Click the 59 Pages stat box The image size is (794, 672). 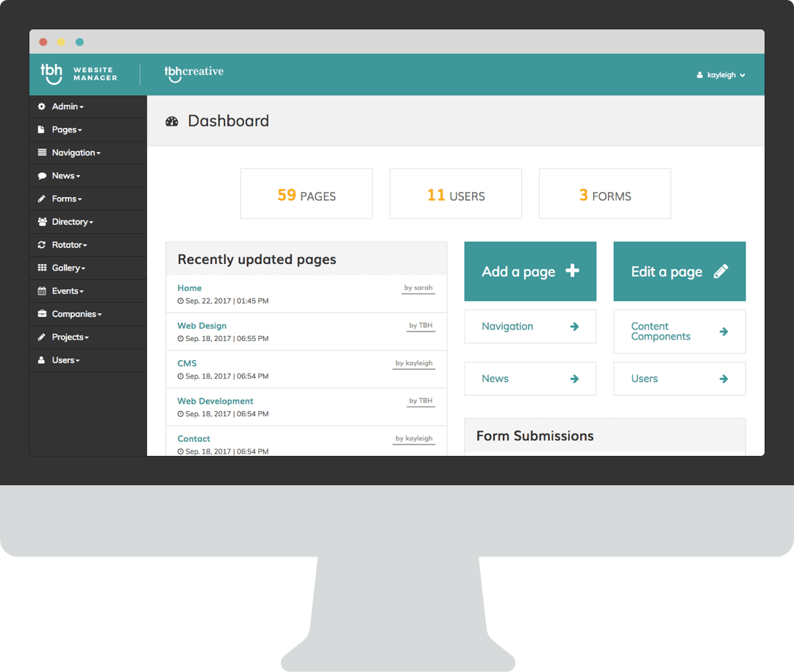pyautogui.click(x=306, y=194)
